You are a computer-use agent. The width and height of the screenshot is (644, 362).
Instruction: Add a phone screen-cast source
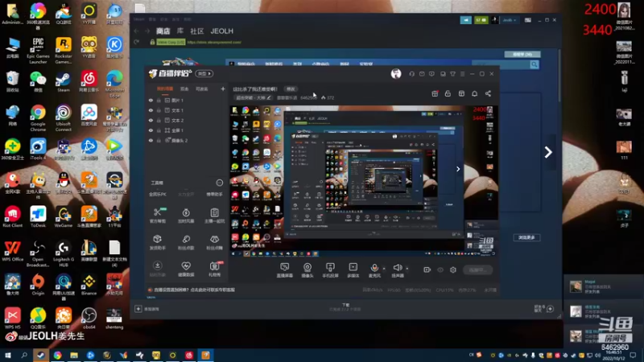[330, 270]
